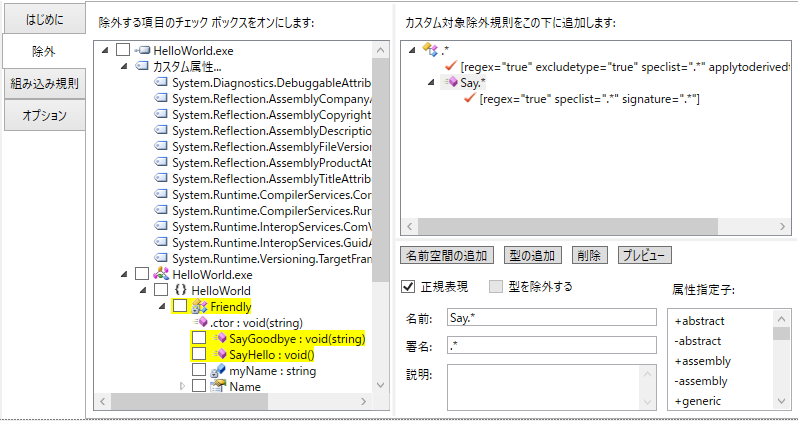Check the SayHello method checkbox
The height and width of the screenshot is (421, 798).
(x=198, y=354)
